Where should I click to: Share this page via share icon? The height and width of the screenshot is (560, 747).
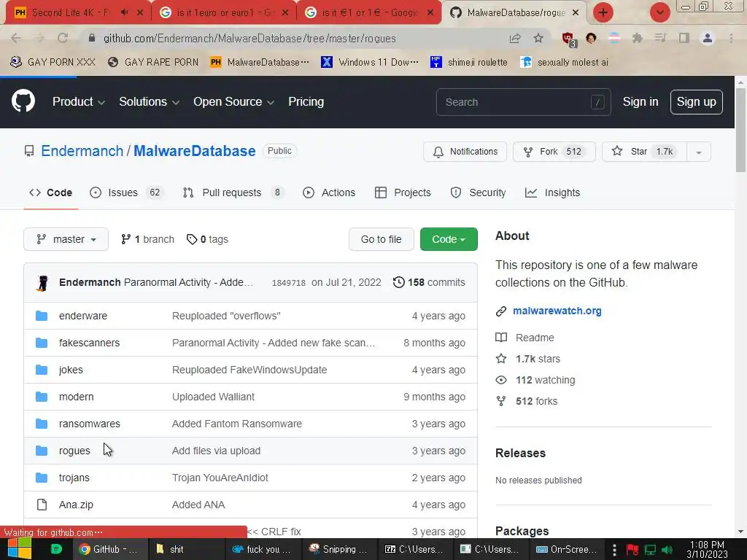(x=515, y=38)
